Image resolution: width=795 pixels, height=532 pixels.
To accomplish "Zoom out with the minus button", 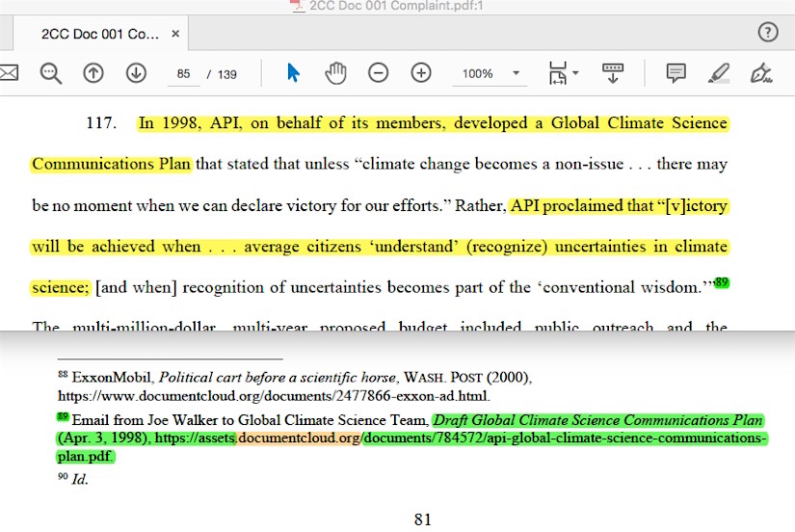I will (379, 73).
